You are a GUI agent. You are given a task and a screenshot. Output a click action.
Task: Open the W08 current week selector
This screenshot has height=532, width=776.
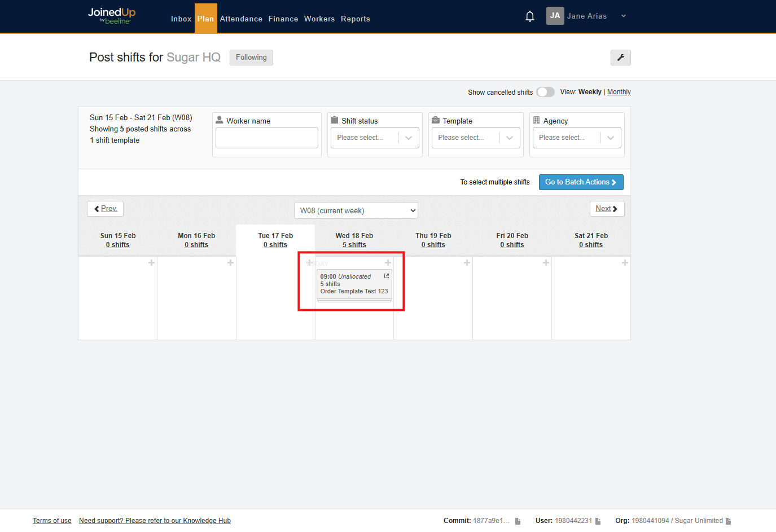point(356,210)
